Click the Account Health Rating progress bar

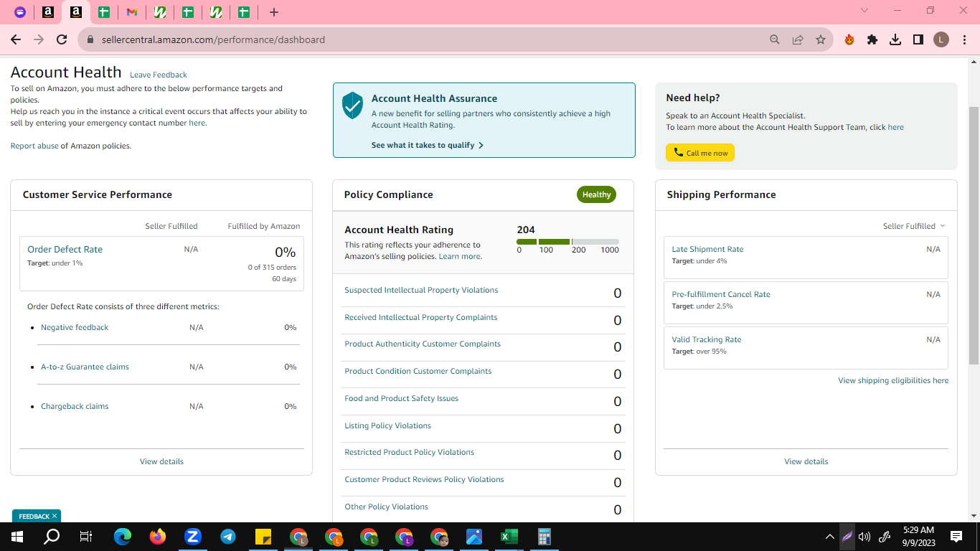tap(567, 242)
